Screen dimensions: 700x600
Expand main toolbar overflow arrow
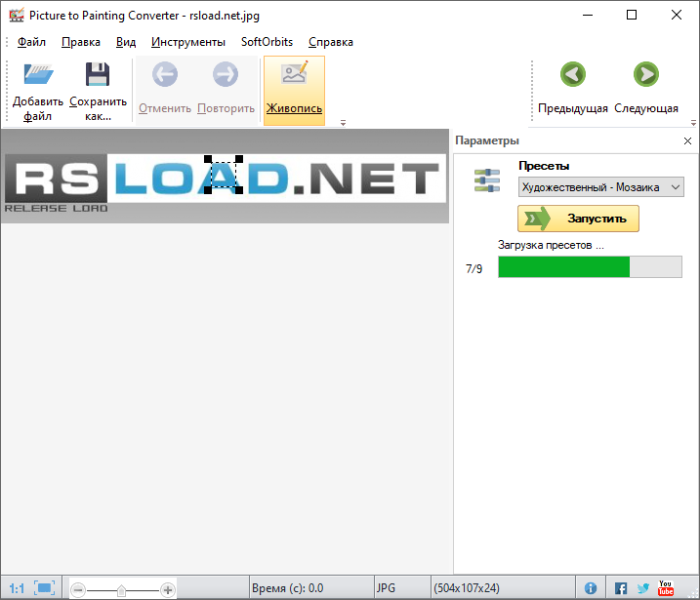tap(343, 123)
